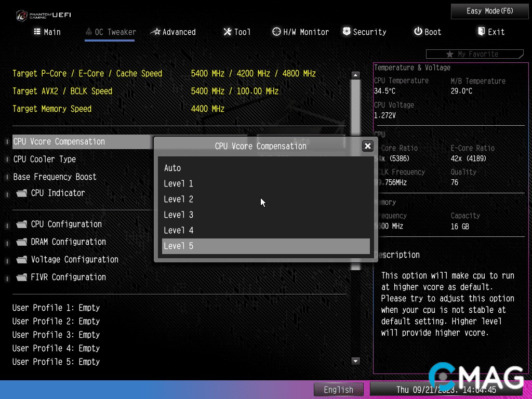Enter FIVR Configuration submenu

point(68,277)
